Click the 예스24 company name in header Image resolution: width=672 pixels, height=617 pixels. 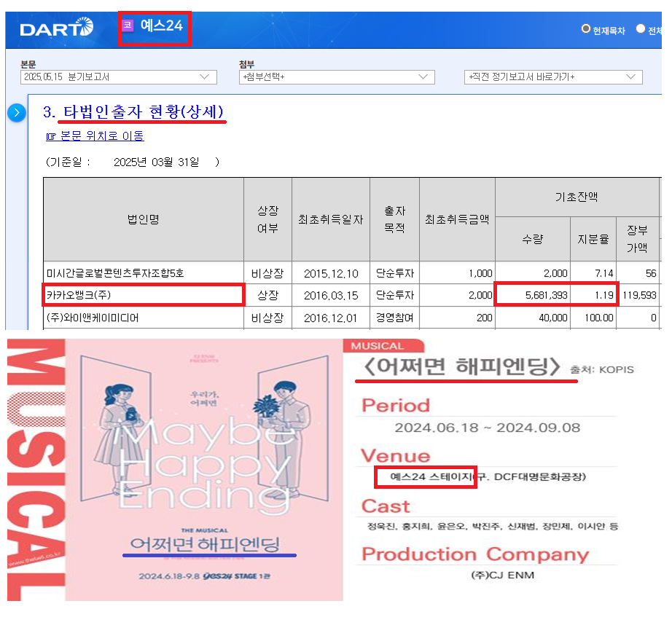(x=162, y=25)
